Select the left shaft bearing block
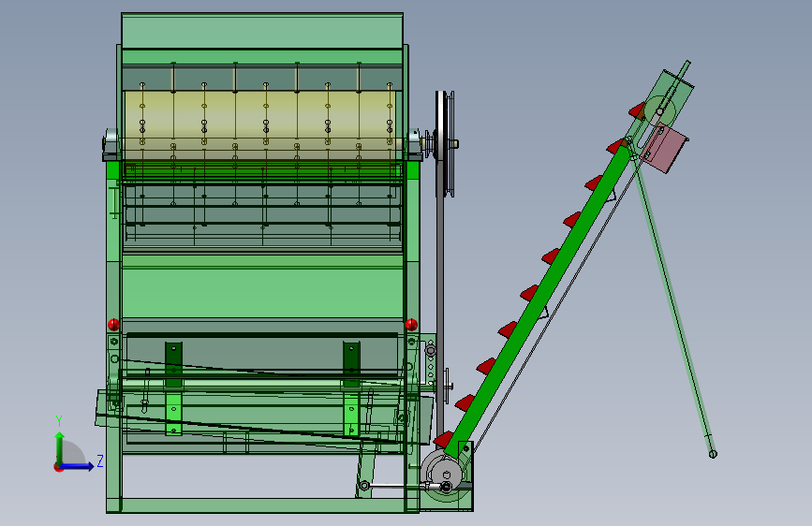812x526 pixels. click(x=111, y=145)
